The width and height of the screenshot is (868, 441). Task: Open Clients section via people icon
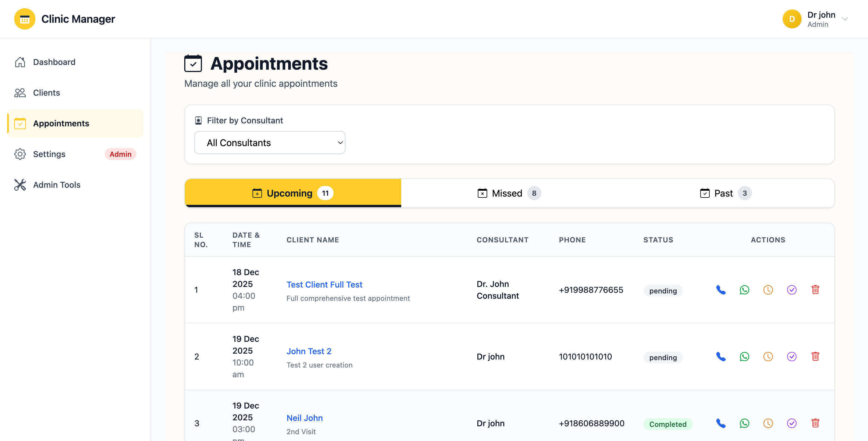(x=20, y=93)
